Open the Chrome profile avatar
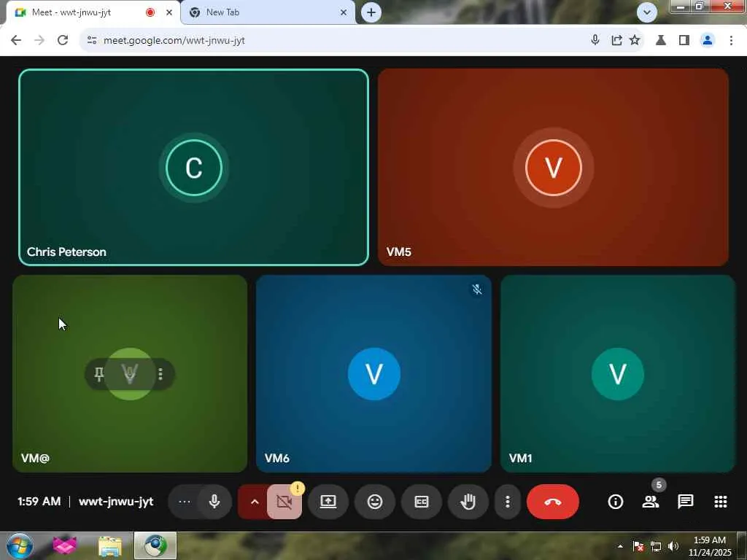 click(x=708, y=40)
